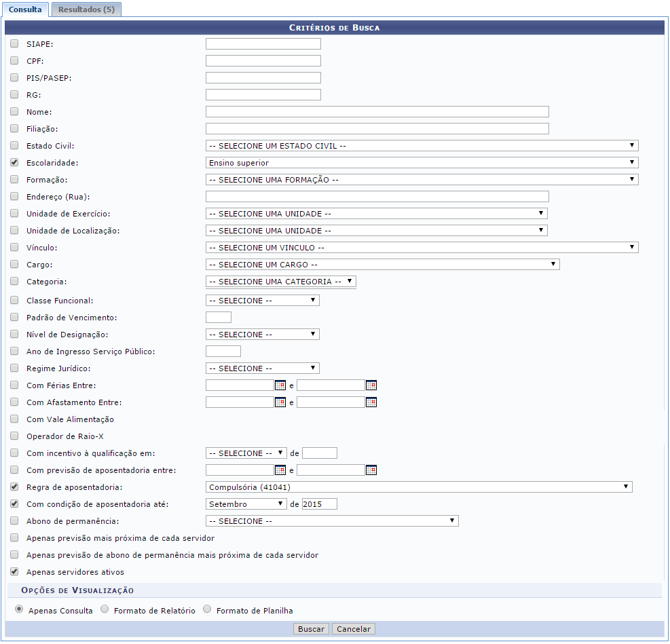Open calendar for Com Férias Entre start date
Screen dimensions: 670x644
click(280, 385)
